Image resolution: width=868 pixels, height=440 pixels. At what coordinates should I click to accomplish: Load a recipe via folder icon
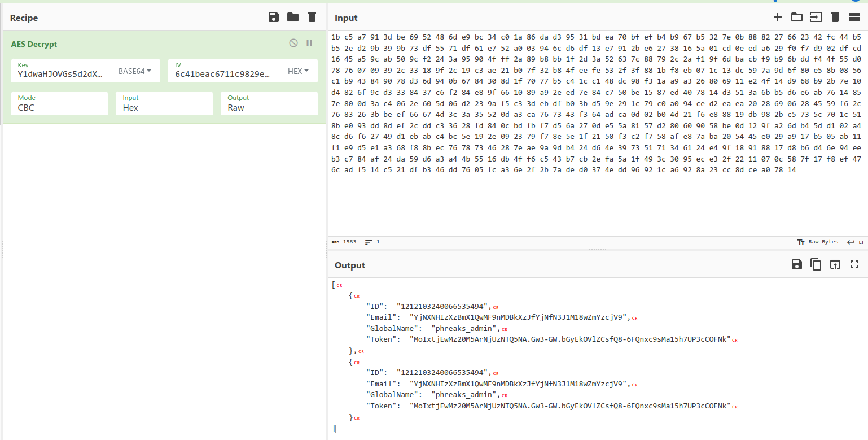293,17
